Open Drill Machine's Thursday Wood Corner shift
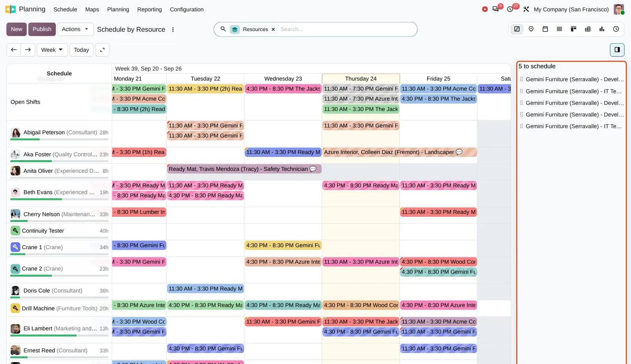The width and height of the screenshot is (631, 364). click(x=361, y=305)
